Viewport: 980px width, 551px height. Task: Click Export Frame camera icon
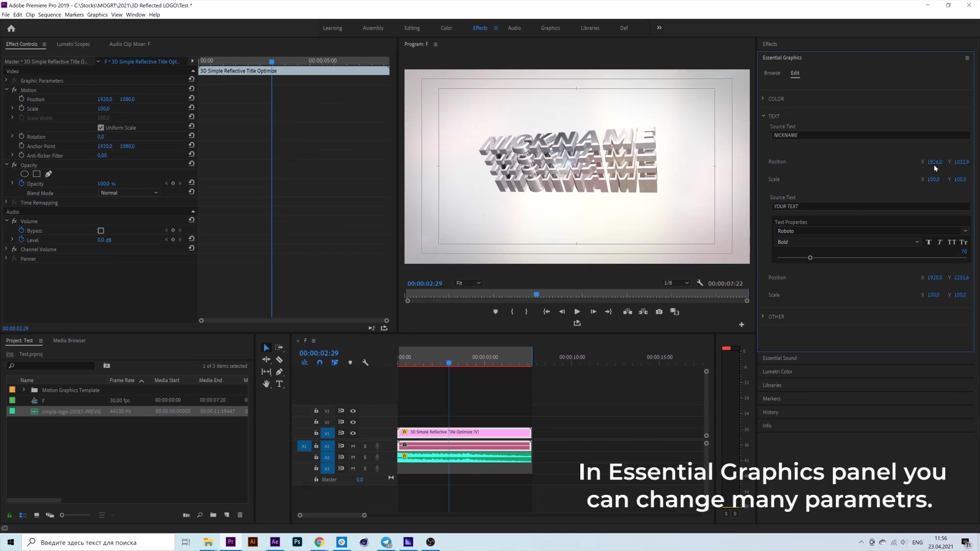[659, 312]
